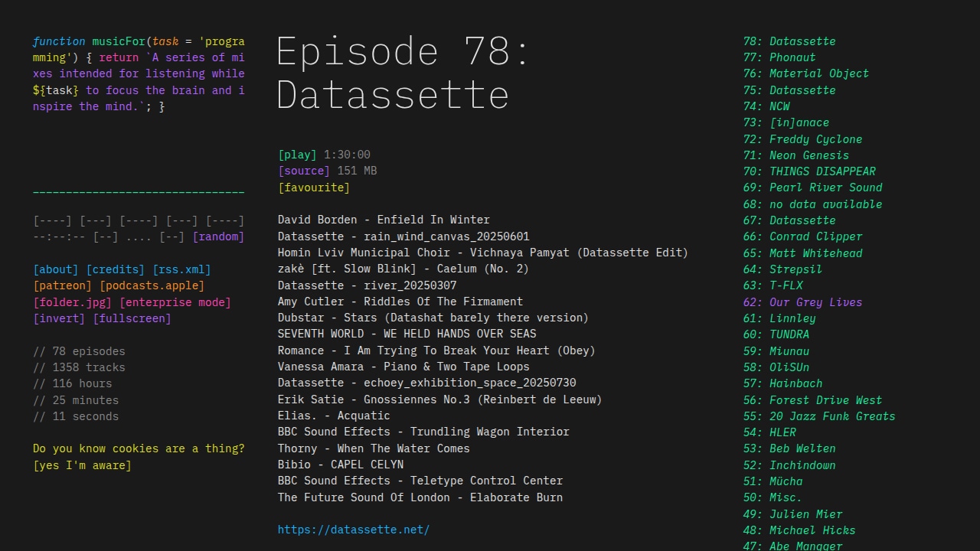980x551 pixels.
Task: Open the [credits] page
Action: click(115, 269)
